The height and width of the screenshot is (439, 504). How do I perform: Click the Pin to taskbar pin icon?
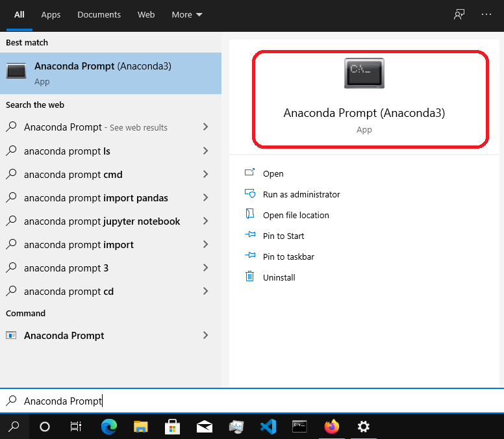pos(250,256)
